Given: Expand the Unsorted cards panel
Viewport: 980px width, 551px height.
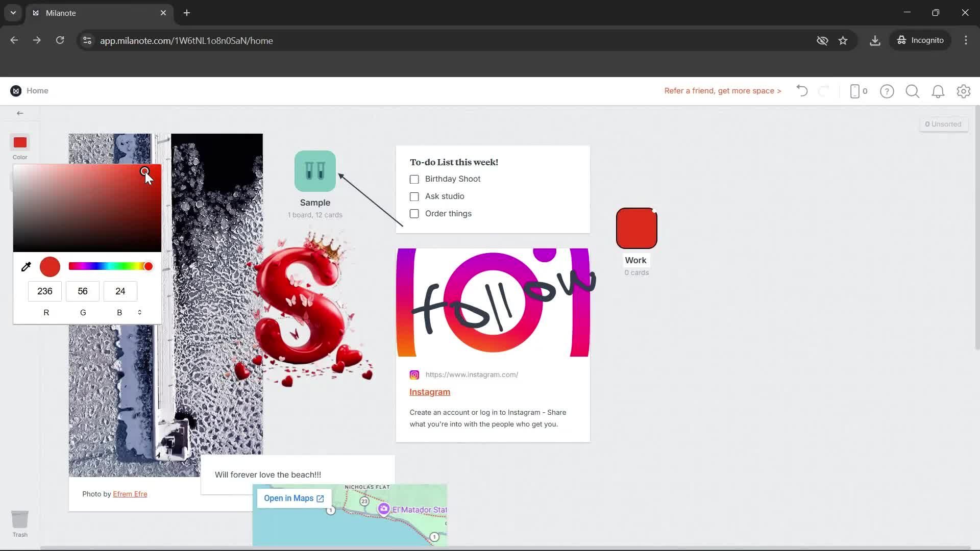Looking at the screenshot, I should (943, 123).
